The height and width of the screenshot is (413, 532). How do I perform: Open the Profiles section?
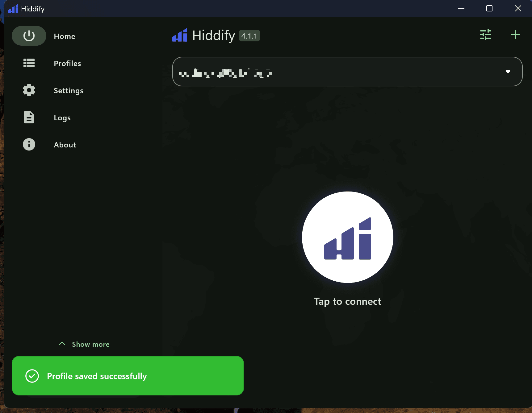coord(67,63)
